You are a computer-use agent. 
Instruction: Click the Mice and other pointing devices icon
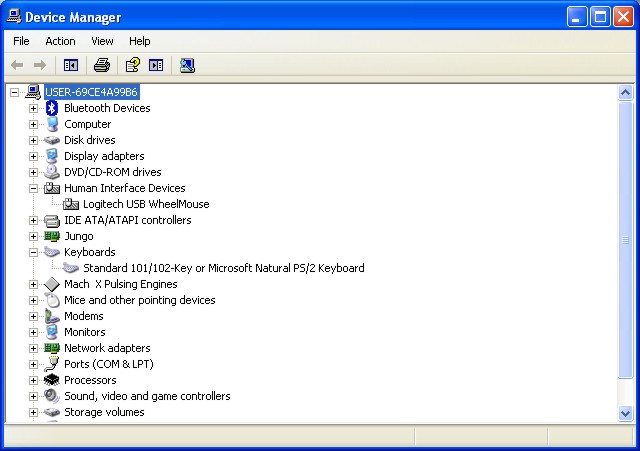point(52,300)
